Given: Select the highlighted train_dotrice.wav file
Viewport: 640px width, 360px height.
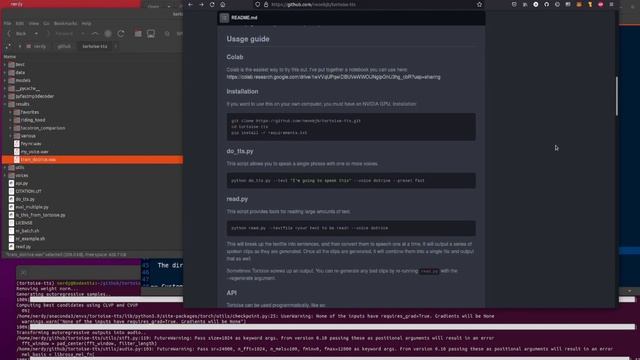Looking at the screenshot, I should pos(92,160).
